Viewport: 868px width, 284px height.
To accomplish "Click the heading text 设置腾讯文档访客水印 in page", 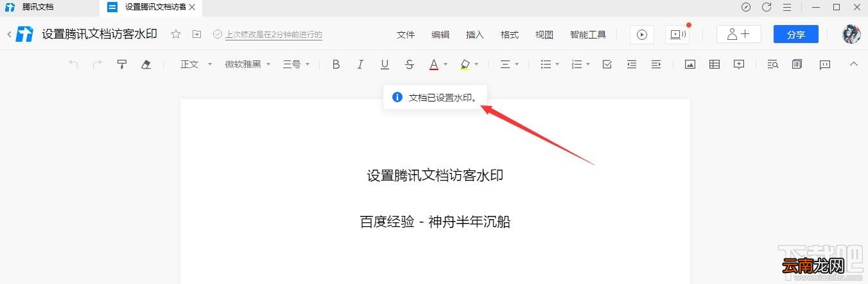I will 435,175.
